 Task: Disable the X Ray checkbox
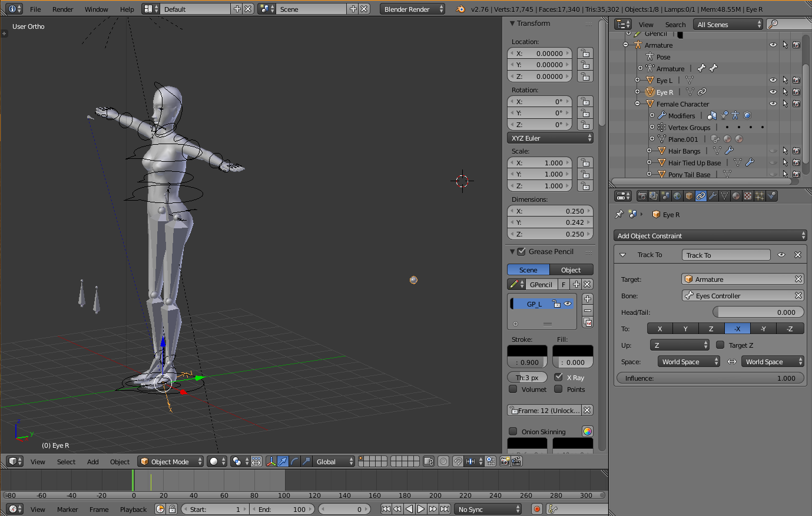(x=558, y=377)
